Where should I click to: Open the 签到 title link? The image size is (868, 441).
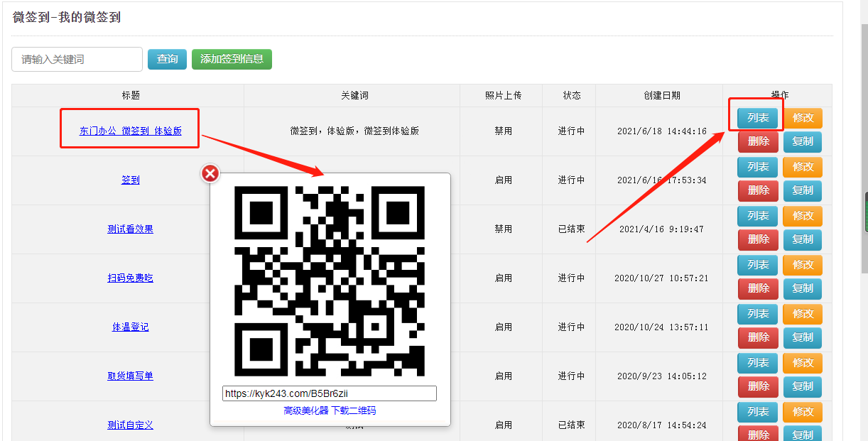[x=130, y=180]
